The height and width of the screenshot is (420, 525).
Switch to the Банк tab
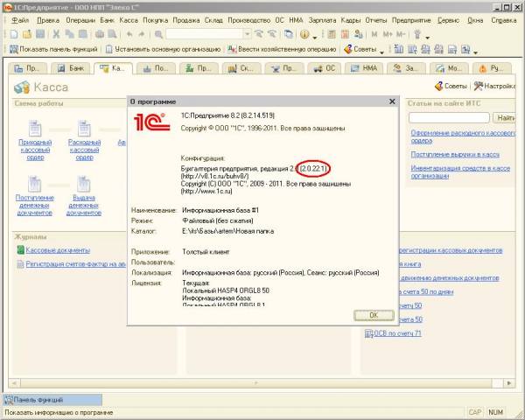(71, 68)
